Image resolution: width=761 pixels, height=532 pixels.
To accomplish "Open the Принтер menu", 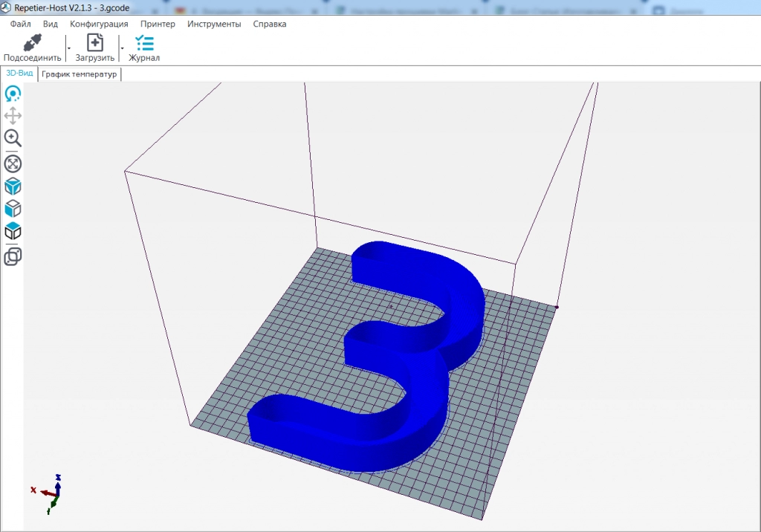I will click(158, 24).
